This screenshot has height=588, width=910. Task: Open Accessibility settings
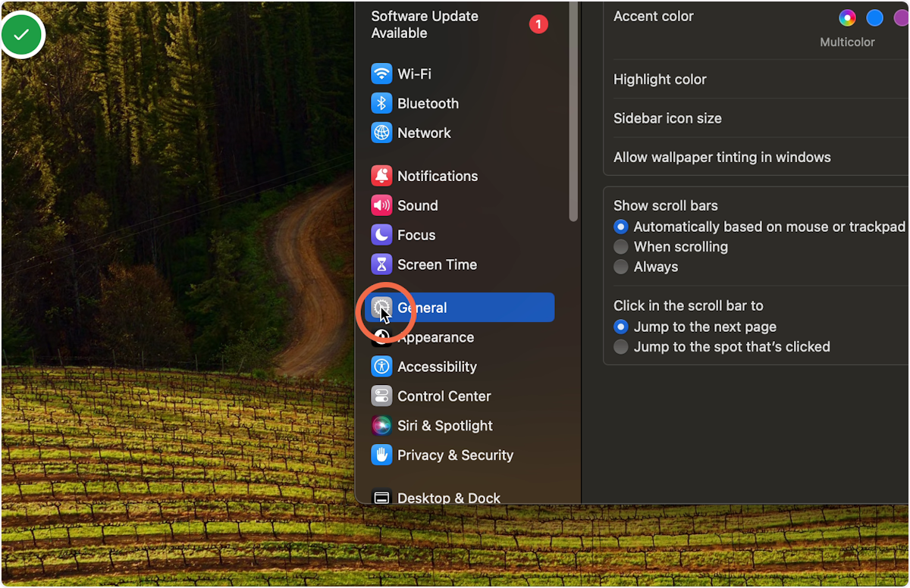coord(438,367)
